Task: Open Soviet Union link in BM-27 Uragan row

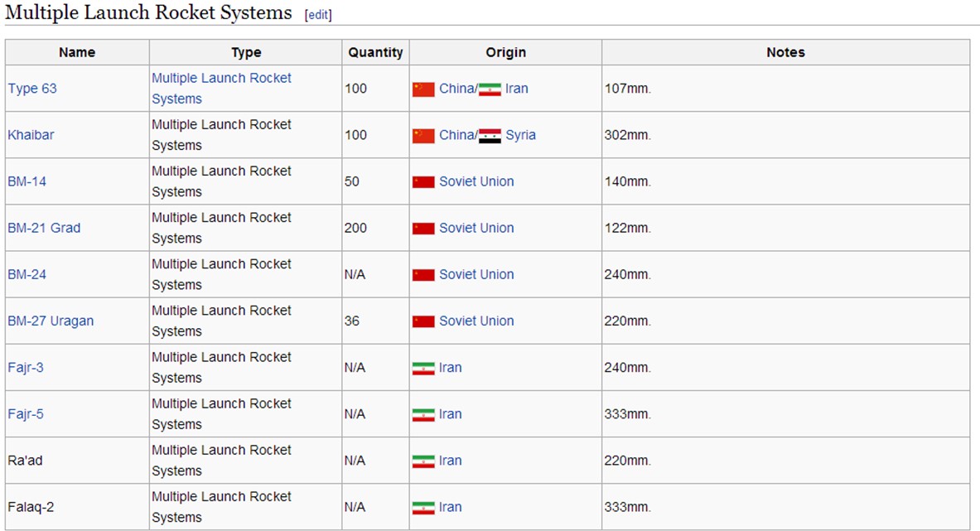Action: point(476,321)
